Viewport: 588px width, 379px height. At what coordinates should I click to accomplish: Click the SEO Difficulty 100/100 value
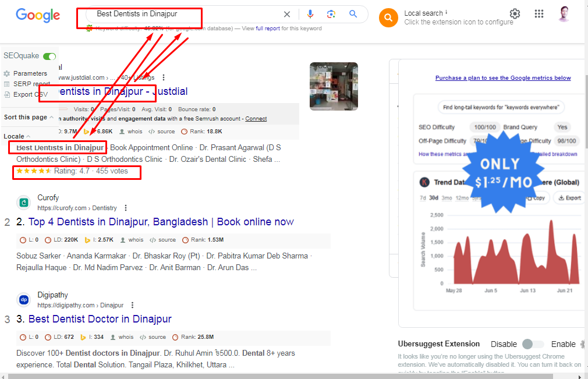pos(485,127)
